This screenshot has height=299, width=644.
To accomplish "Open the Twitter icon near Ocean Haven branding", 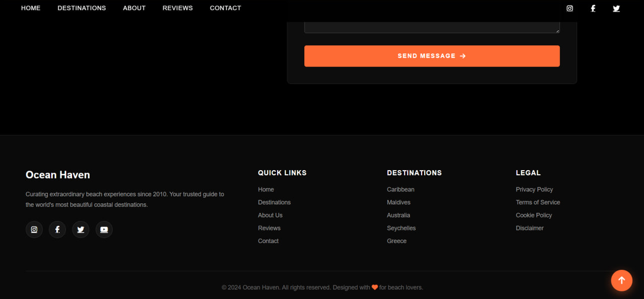I will coord(80,229).
